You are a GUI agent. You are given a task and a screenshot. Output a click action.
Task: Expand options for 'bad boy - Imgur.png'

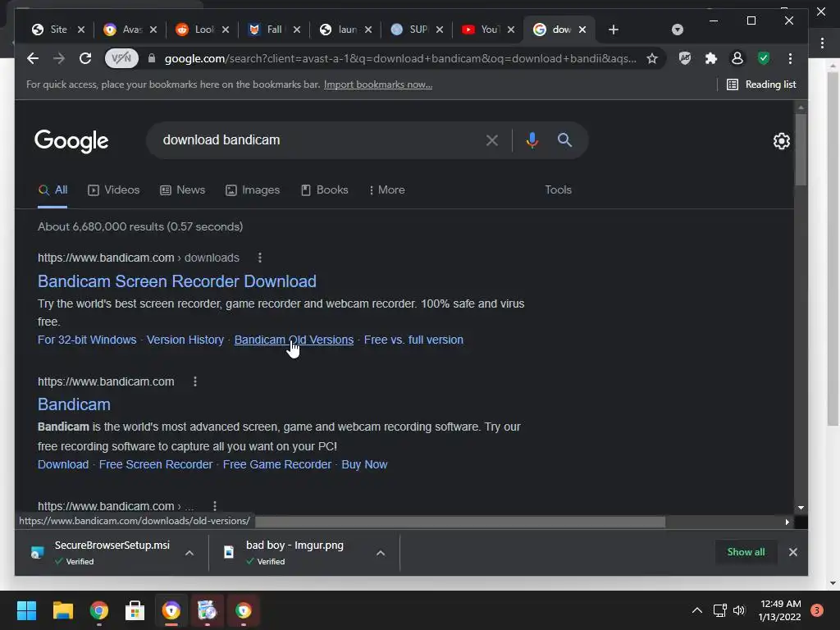(x=381, y=553)
